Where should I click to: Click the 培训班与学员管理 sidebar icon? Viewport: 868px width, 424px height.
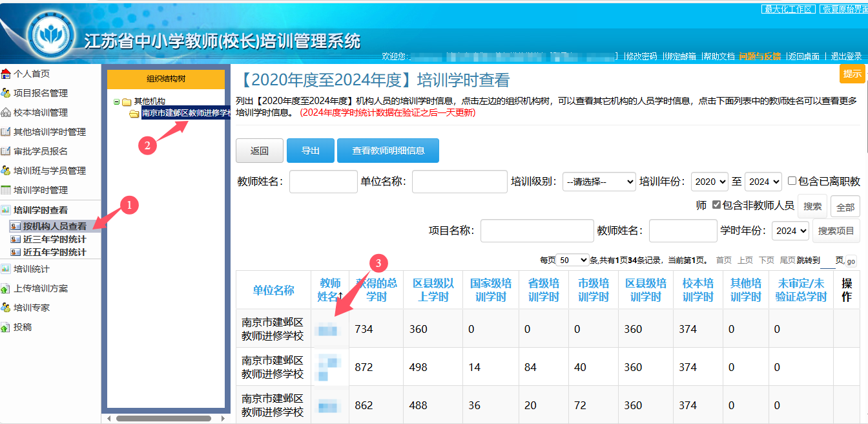6,171
